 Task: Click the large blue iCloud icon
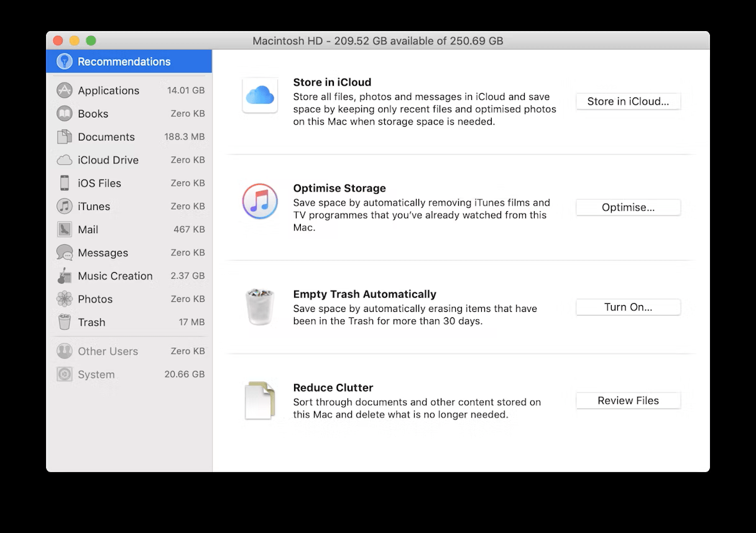point(260,95)
